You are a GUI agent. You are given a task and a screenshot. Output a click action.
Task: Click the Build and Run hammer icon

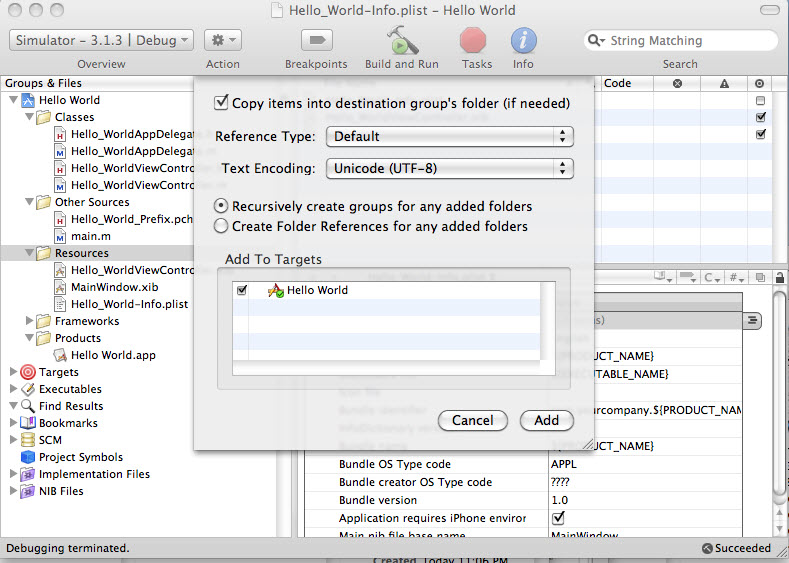point(402,40)
